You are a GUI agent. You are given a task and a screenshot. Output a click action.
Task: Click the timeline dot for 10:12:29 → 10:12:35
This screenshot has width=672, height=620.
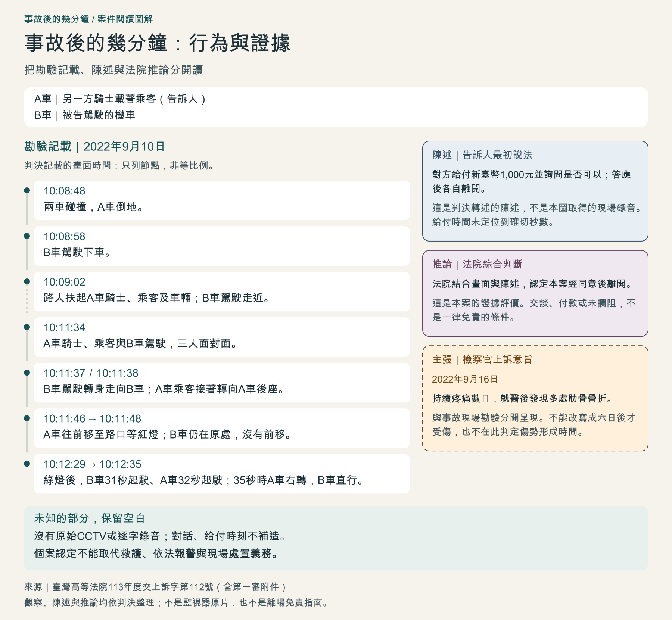(x=27, y=464)
